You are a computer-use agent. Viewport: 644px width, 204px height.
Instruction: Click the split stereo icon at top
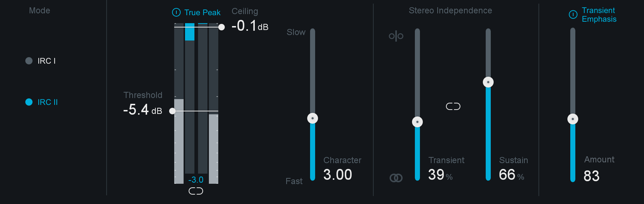click(x=396, y=36)
